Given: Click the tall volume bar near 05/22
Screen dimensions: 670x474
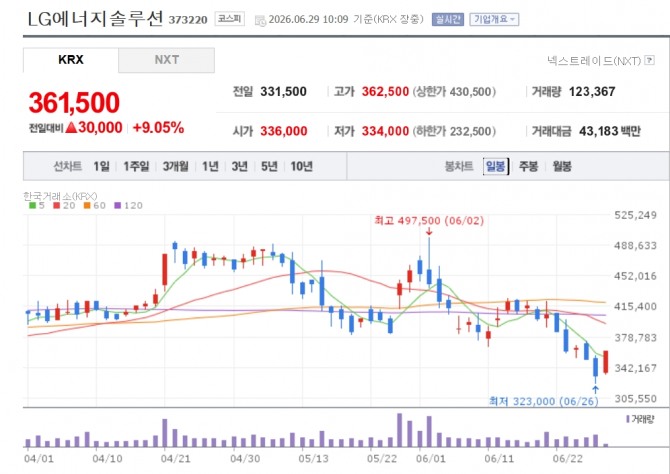Looking at the screenshot, I should coord(400,430).
